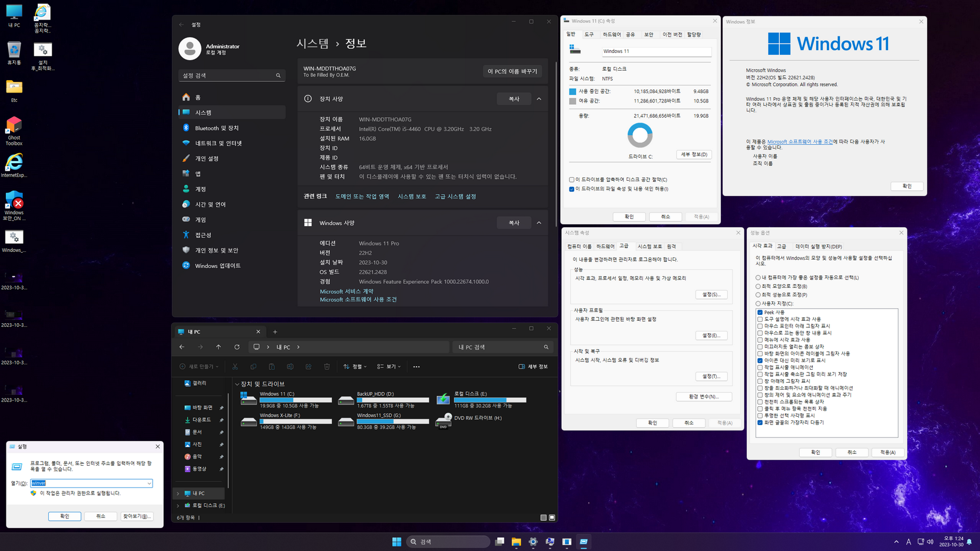Screen dimensions: 980x551
Task: Check 도구 설명에 시각 효과 사용 checkbox
Action: [760, 319]
